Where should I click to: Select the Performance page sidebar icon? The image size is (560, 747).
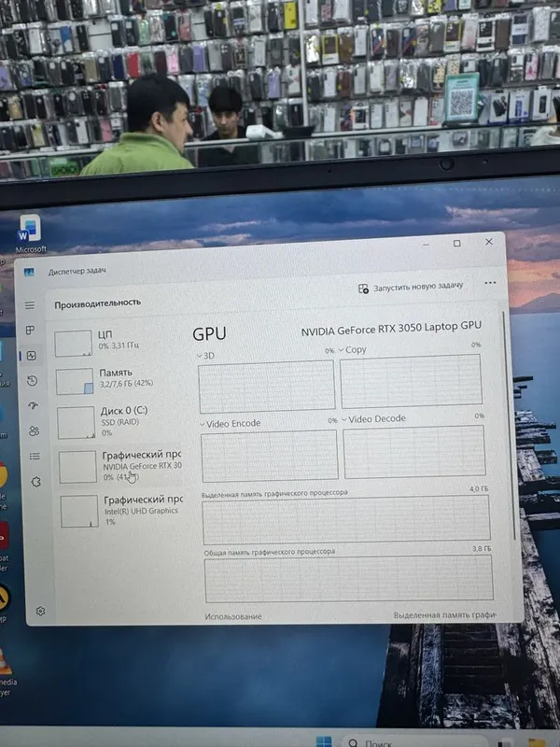32,356
